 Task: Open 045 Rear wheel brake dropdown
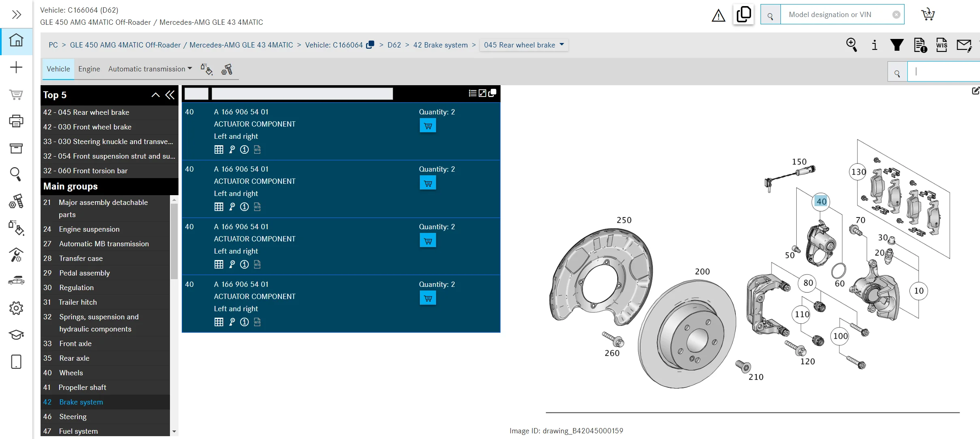click(x=524, y=45)
